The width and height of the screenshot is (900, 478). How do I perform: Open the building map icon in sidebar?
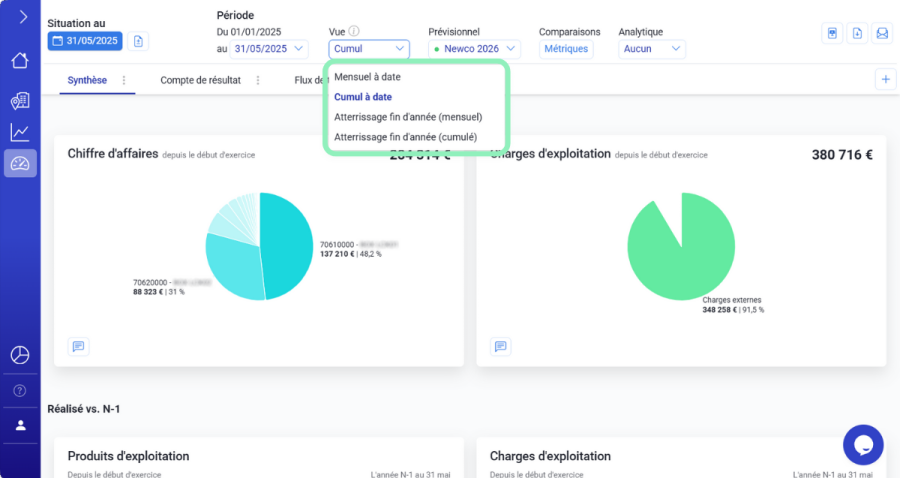click(x=20, y=100)
